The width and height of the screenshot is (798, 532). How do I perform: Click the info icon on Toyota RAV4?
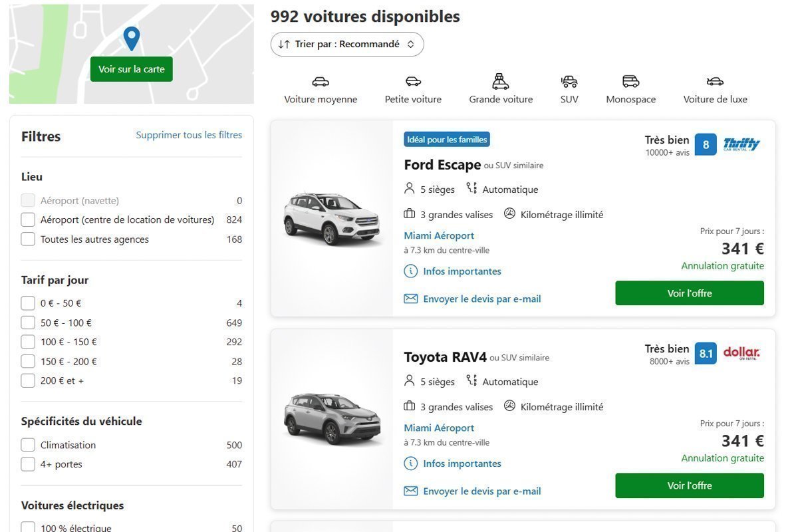click(411, 464)
